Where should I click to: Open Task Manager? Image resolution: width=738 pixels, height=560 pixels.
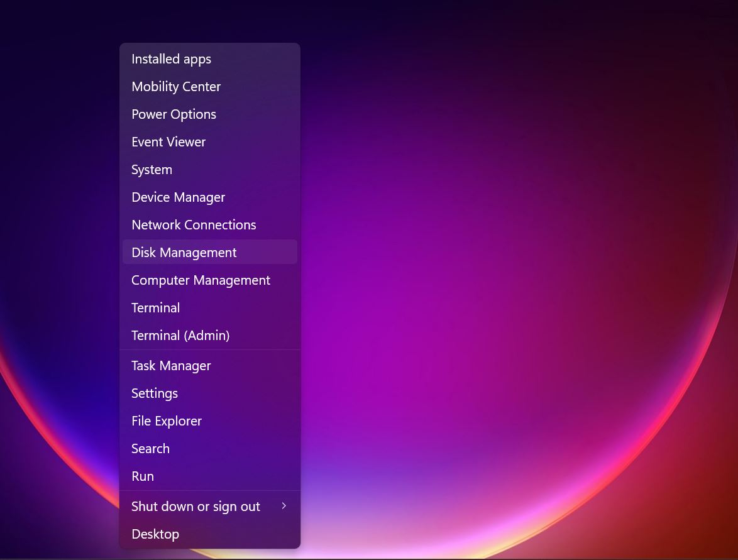coord(209,366)
